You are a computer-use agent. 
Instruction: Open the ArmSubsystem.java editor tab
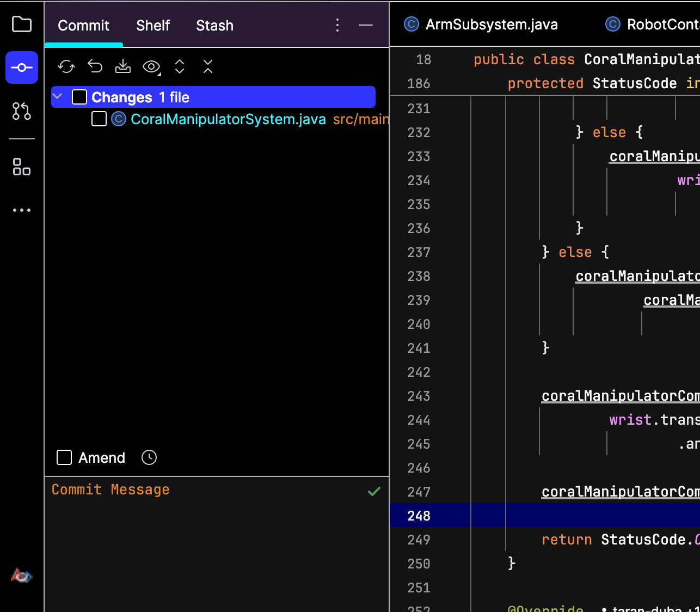[481, 25]
